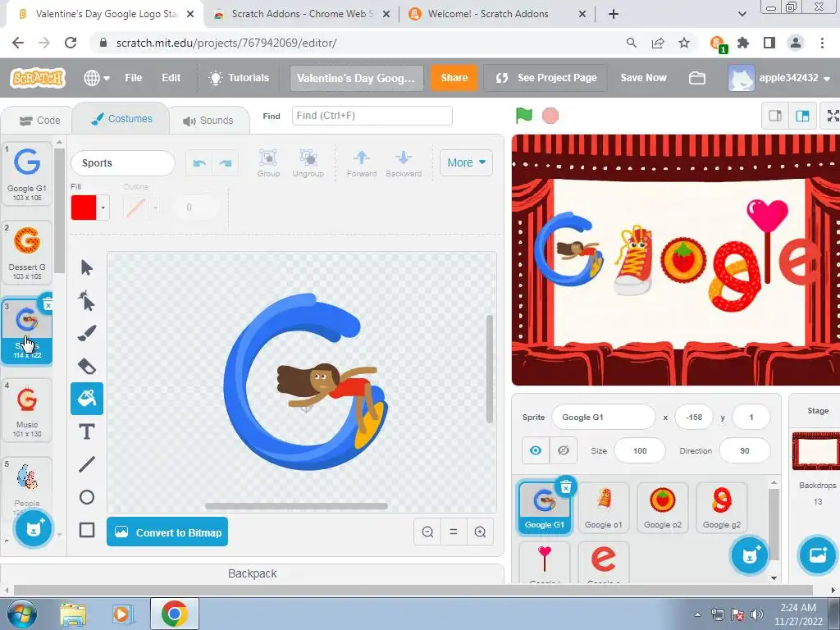Reset the canvas zoom level

[x=453, y=532]
